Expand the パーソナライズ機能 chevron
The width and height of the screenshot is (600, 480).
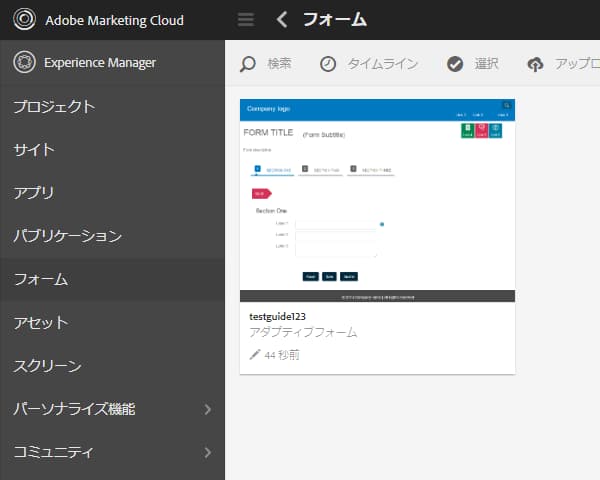click(207, 409)
